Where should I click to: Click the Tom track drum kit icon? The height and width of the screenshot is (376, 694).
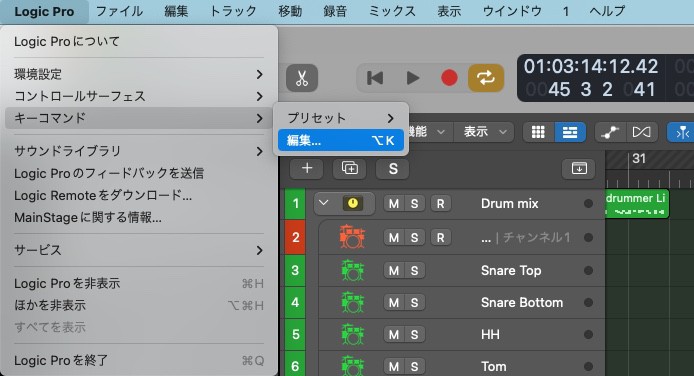coord(352,366)
